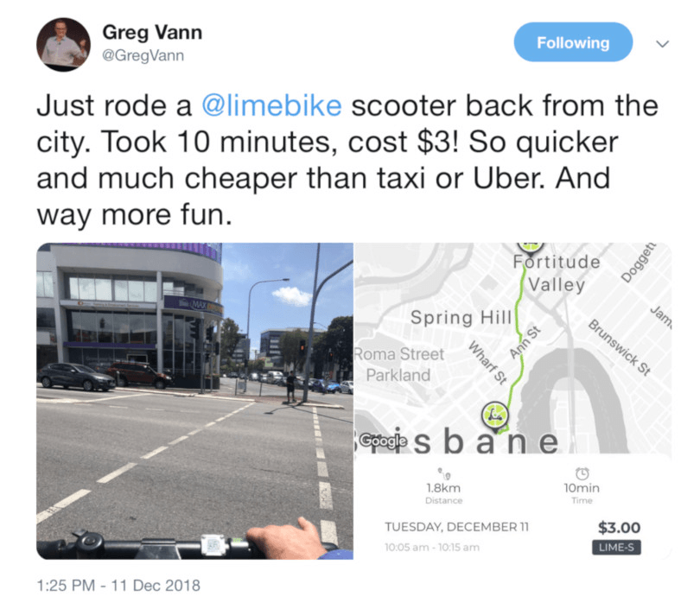700x609 pixels.
Task: Click the scooter end-point marker on map
Action: [x=494, y=415]
